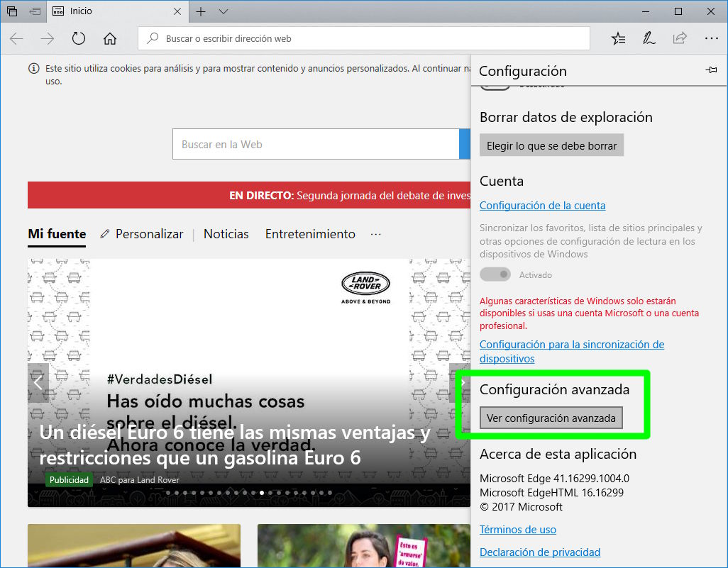Click Ver configuración avanzada button
Image resolution: width=728 pixels, height=568 pixels.
[x=551, y=418]
